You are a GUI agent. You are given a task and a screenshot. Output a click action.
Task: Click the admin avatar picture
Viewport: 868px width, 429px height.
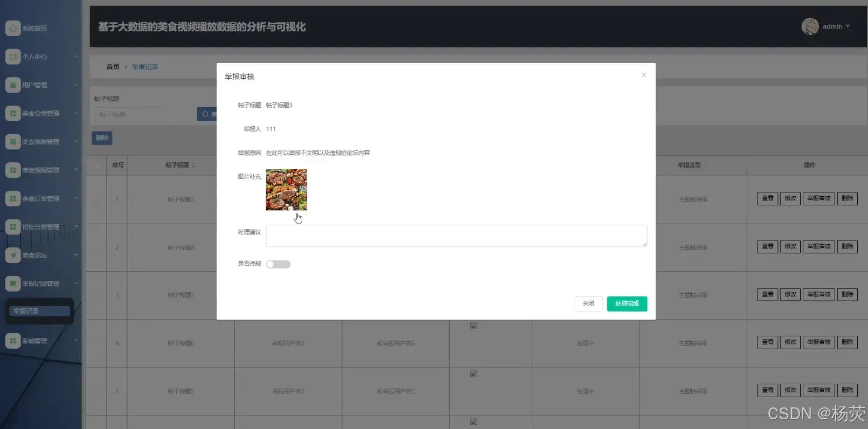click(810, 26)
